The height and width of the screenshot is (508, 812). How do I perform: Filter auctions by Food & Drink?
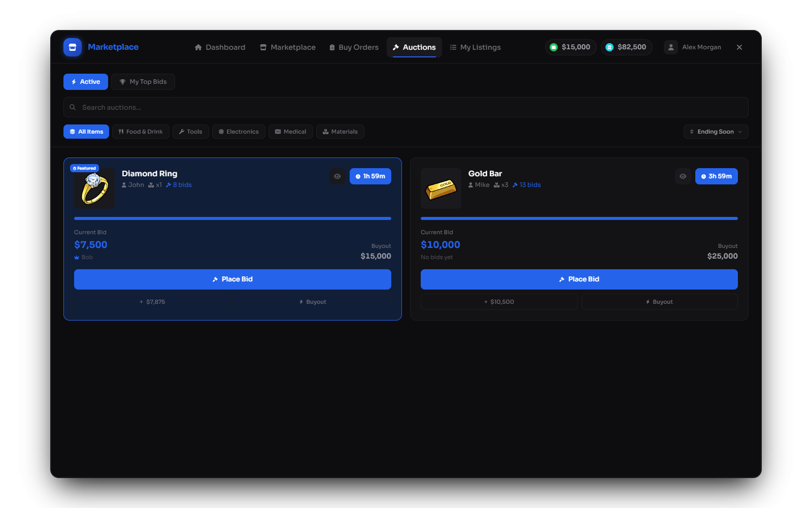click(141, 132)
